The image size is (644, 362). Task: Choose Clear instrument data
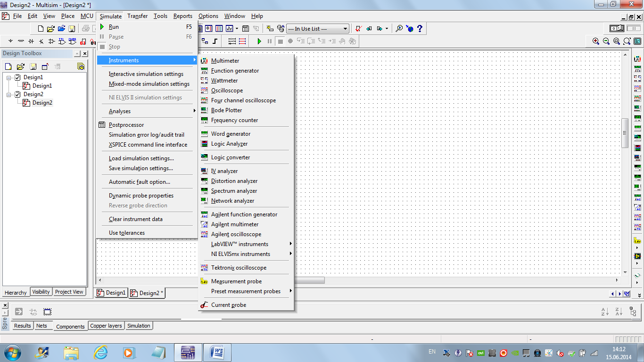tap(147, 219)
